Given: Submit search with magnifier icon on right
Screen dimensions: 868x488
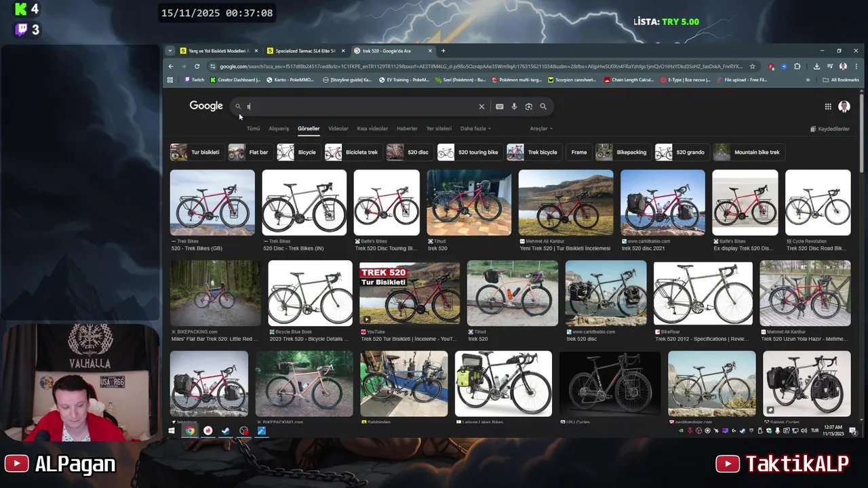Looking at the screenshot, I should click(543, 106).
